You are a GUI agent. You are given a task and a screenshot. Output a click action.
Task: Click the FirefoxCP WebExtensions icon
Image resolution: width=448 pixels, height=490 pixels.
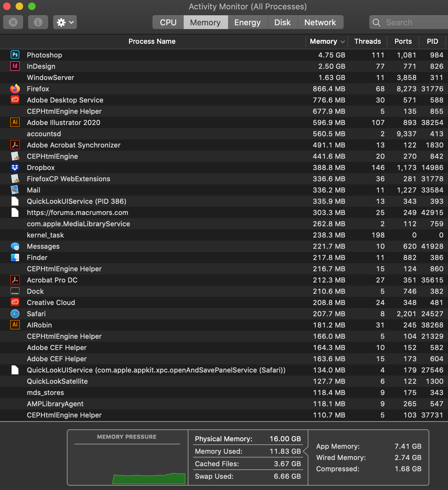[15, 178]
